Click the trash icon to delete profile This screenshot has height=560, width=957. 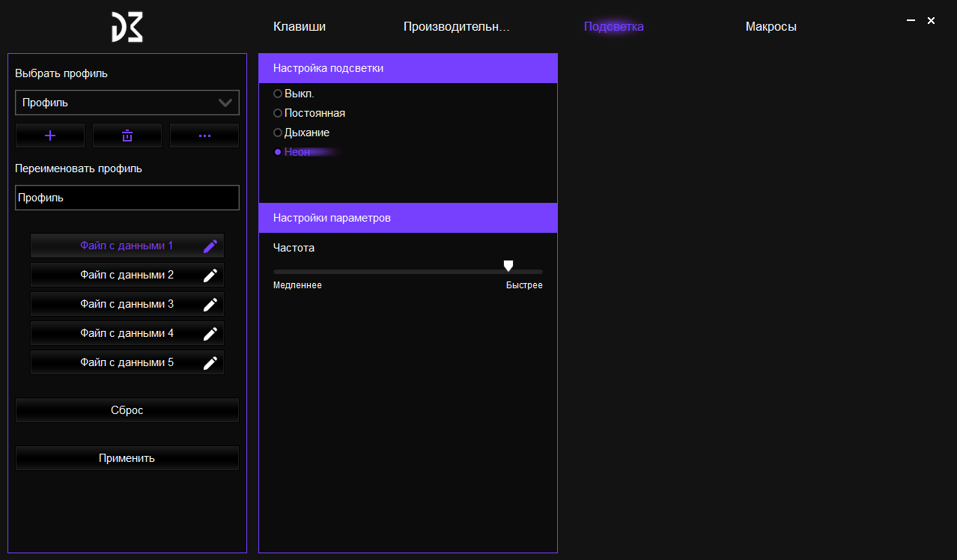click(x=127, y=136)
